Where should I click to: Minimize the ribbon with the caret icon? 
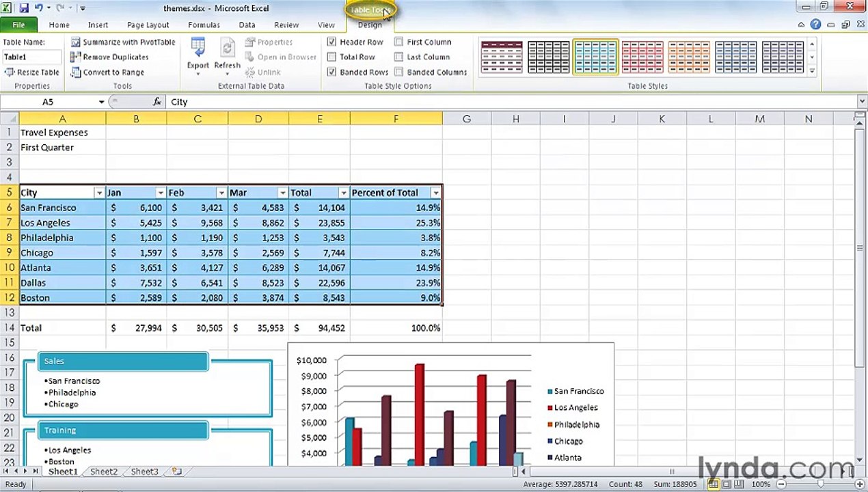tap(802, 25)
